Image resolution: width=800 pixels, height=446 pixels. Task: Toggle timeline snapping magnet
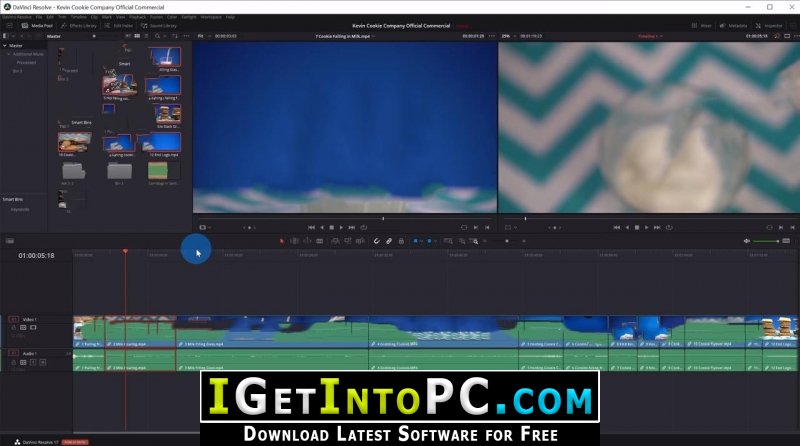pyautogui.click(x=377, y=241)
